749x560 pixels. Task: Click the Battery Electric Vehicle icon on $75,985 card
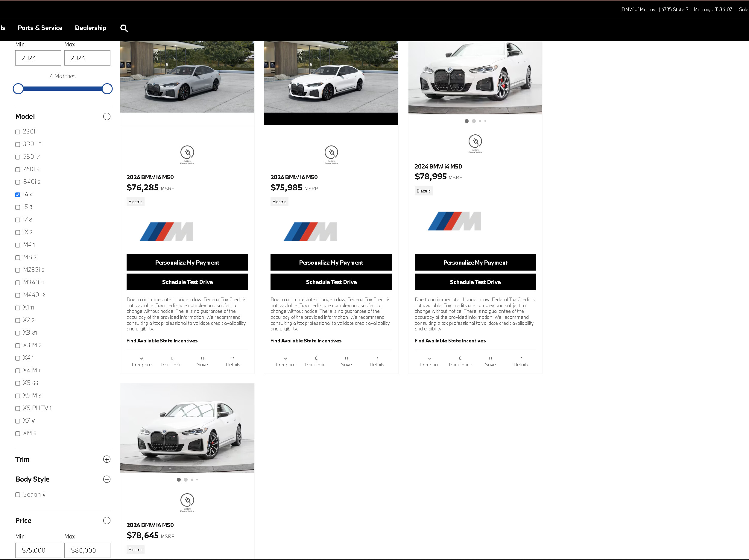tap(331, 155)
